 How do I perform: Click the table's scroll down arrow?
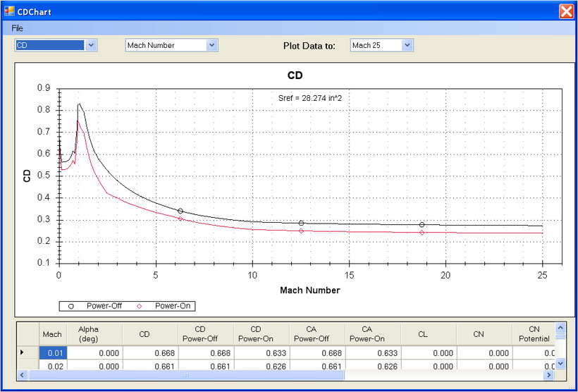560,364
